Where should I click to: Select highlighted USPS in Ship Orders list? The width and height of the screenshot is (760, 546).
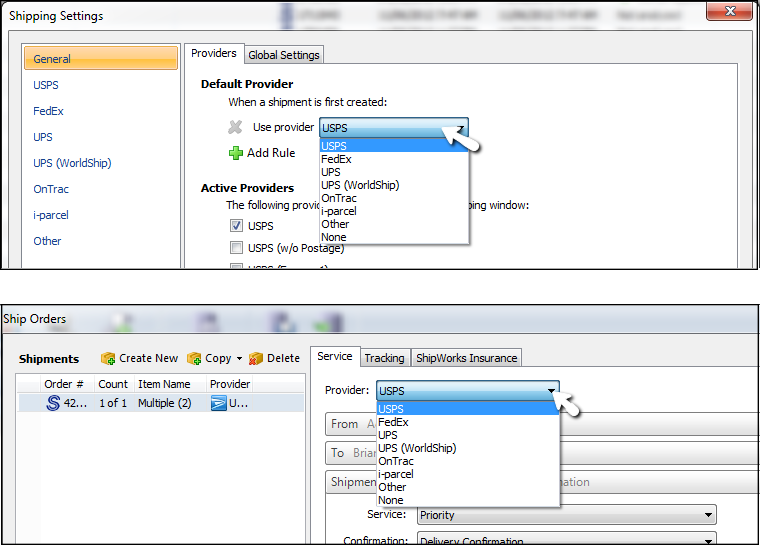coord(468,409)
